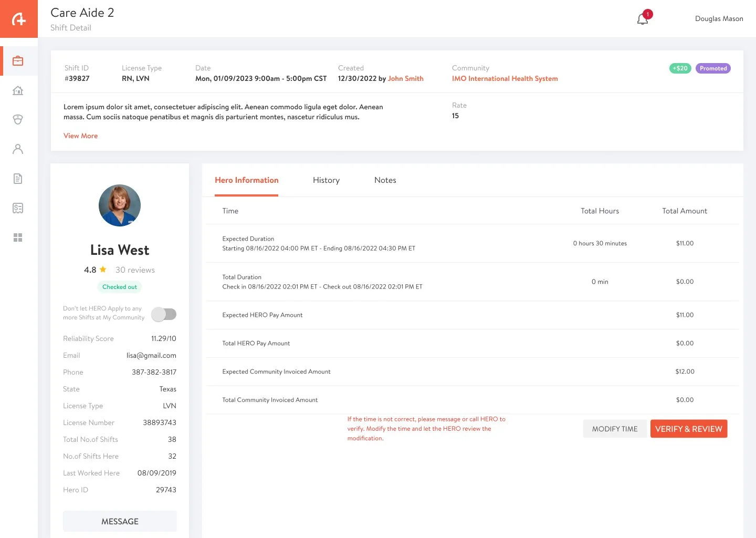Open the View More link
756x538 pixels.
(x=80, y=136)
